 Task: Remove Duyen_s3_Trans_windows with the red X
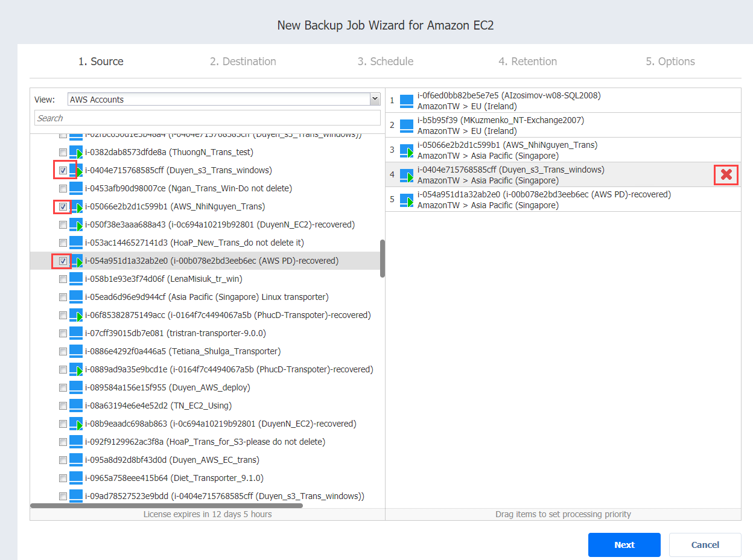point(726,175)
